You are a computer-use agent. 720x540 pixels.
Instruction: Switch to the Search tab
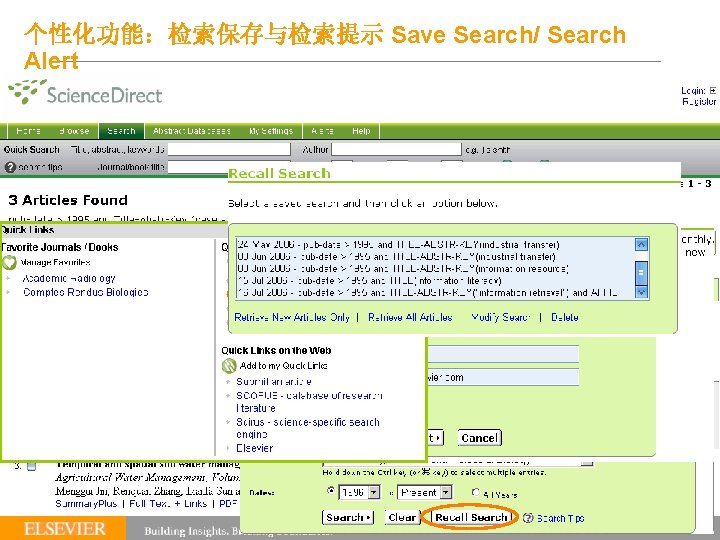pyautogui.click(x=121, y=131)
